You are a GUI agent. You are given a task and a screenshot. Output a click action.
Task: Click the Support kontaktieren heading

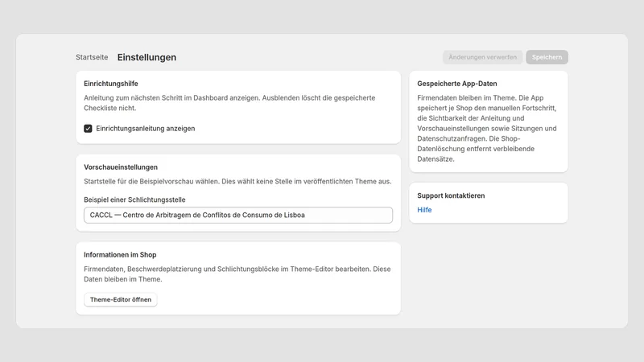[451, 195]
